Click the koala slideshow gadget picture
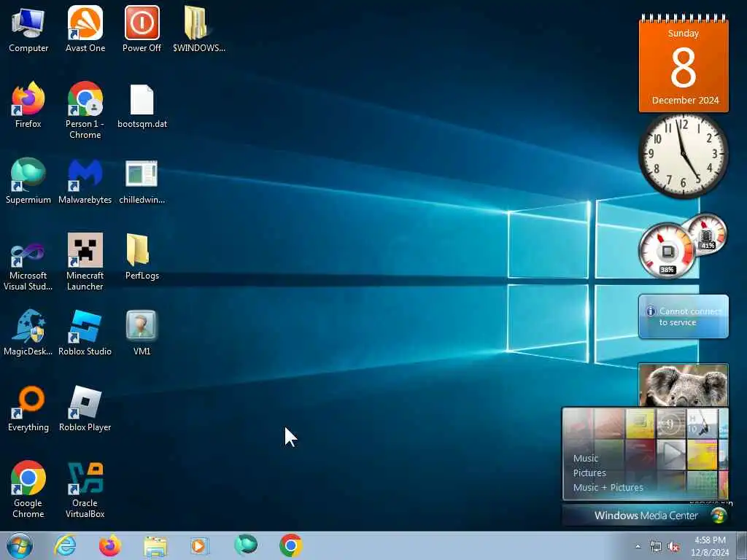 pos(683,385)
